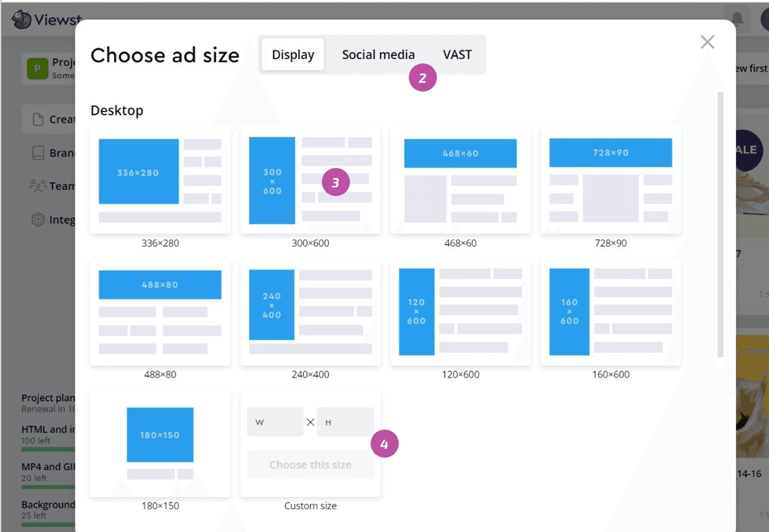Close the Choose ad size dialog
The height and width of the screenshot is (532, 769).
click(x=707, y=42)
